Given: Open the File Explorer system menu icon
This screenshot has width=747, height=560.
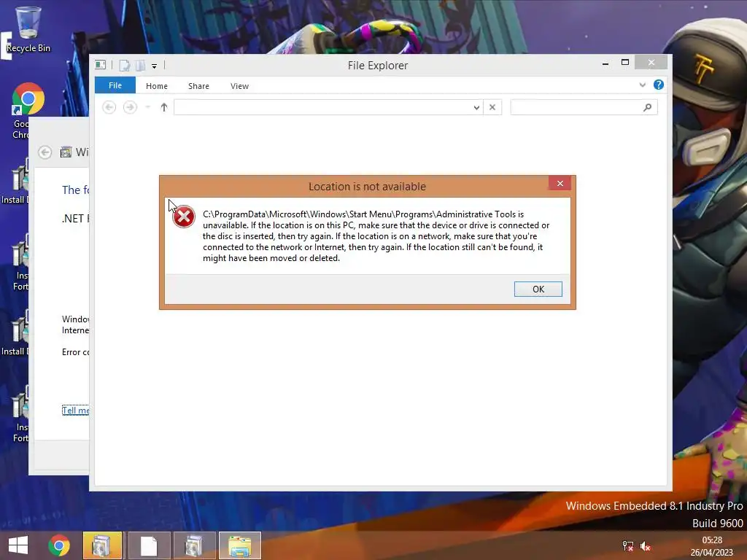Looking at the screenshot, I should pos(100,65).
